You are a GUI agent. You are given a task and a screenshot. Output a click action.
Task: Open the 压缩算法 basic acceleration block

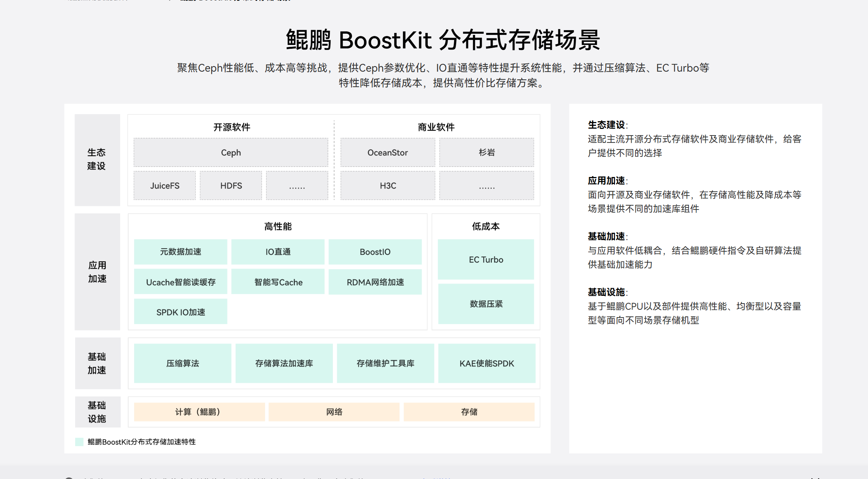click(x=183, y=363)
